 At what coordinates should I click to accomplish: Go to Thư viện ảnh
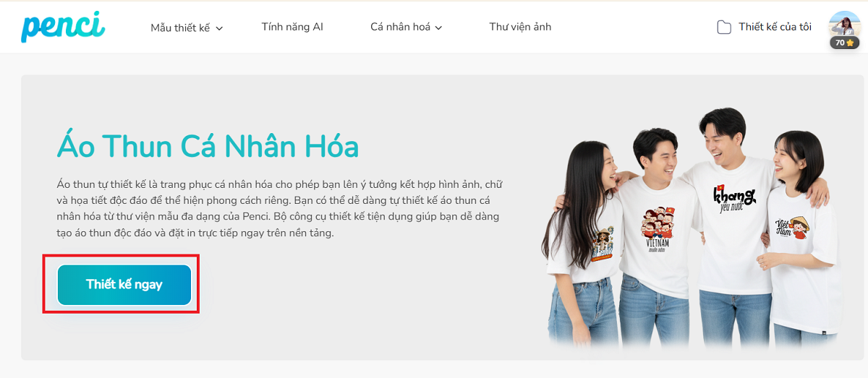pos(520,27)
